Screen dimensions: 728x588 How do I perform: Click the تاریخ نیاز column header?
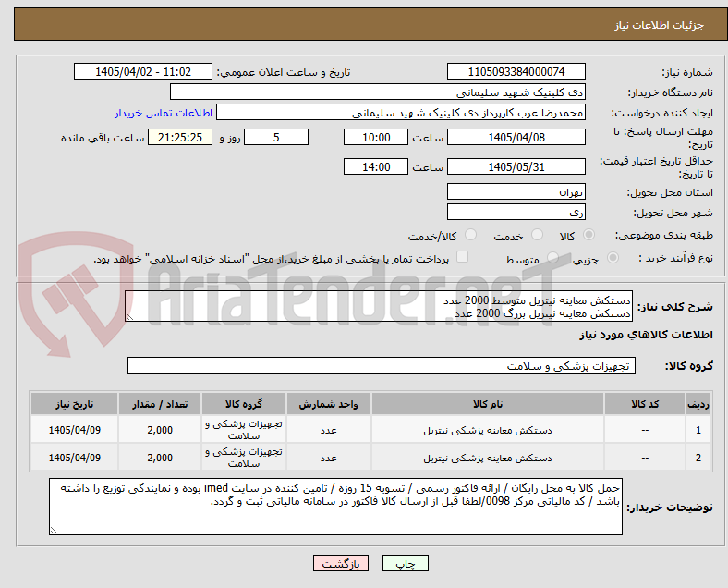[74, 404]
